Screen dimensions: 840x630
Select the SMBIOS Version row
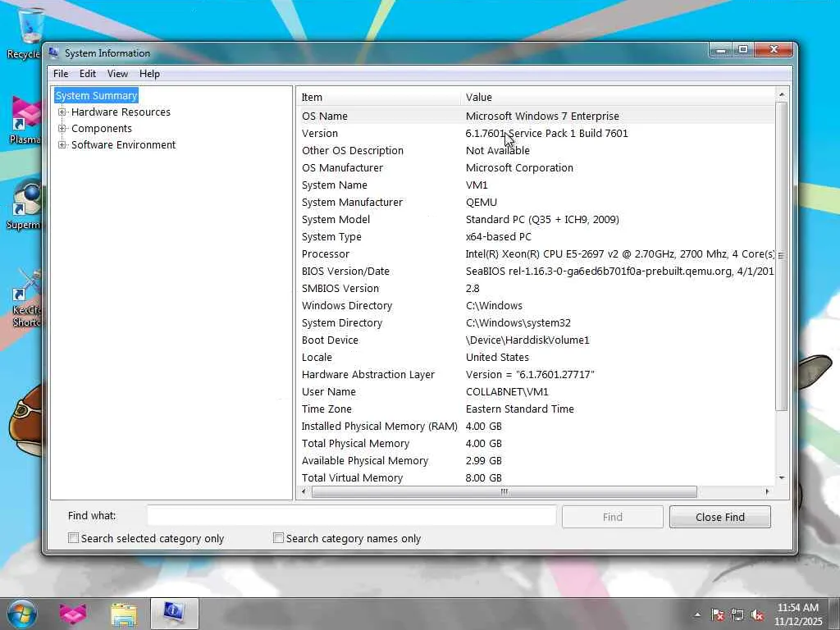tap(536, 288)
